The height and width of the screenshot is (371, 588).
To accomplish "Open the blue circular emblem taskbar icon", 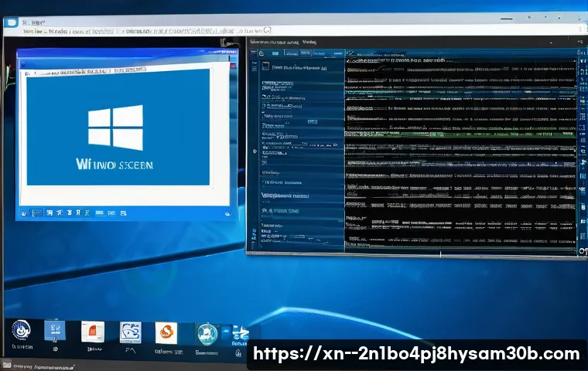I will (21, 331).
